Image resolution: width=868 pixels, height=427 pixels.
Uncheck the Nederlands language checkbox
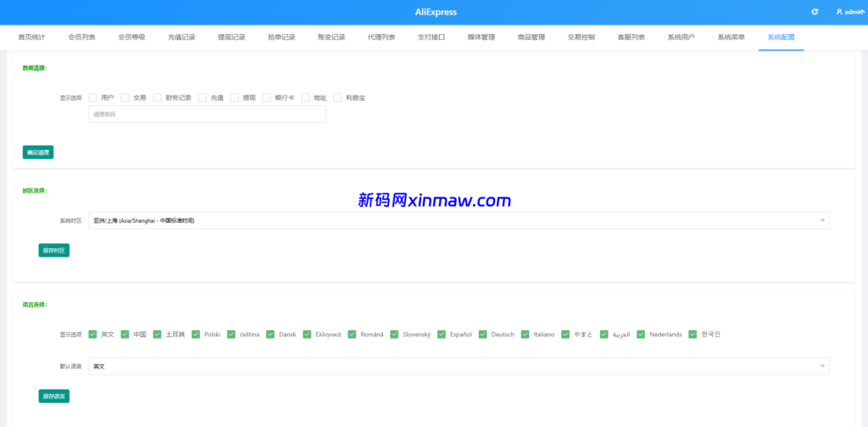pyautogui.click(x=641, y=334)
